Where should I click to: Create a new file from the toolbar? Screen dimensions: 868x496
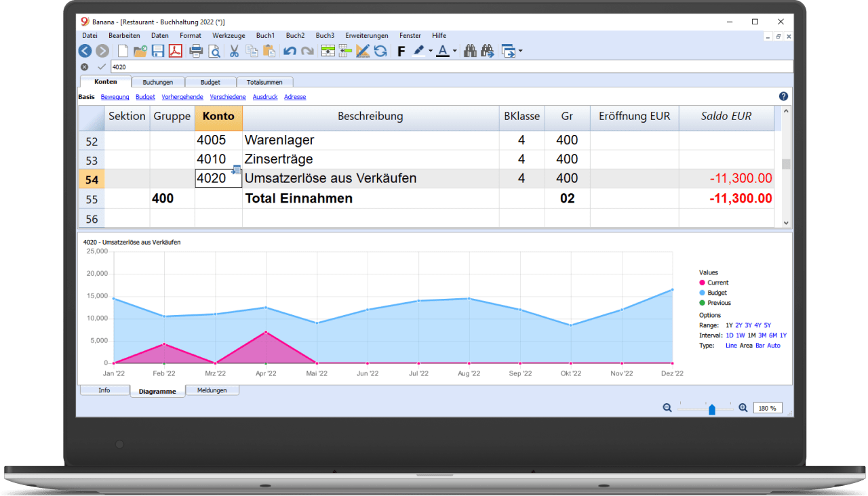[x=123, y=51]
